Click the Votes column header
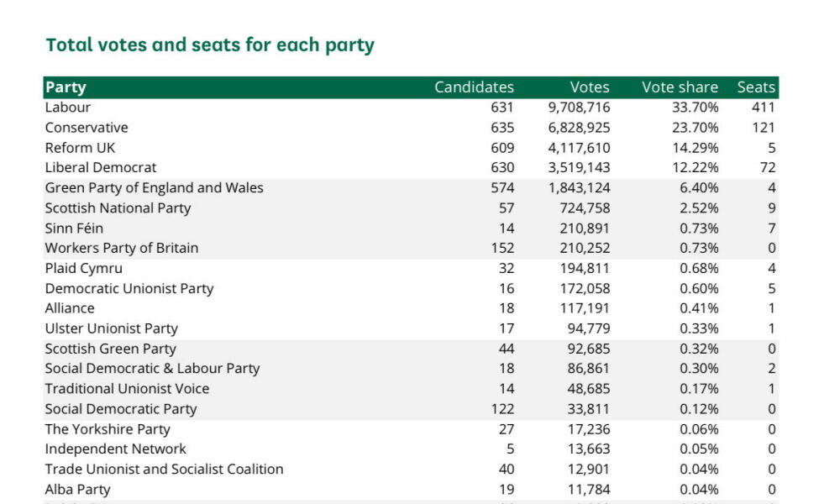819x504 pixels. tap(590, 87)
